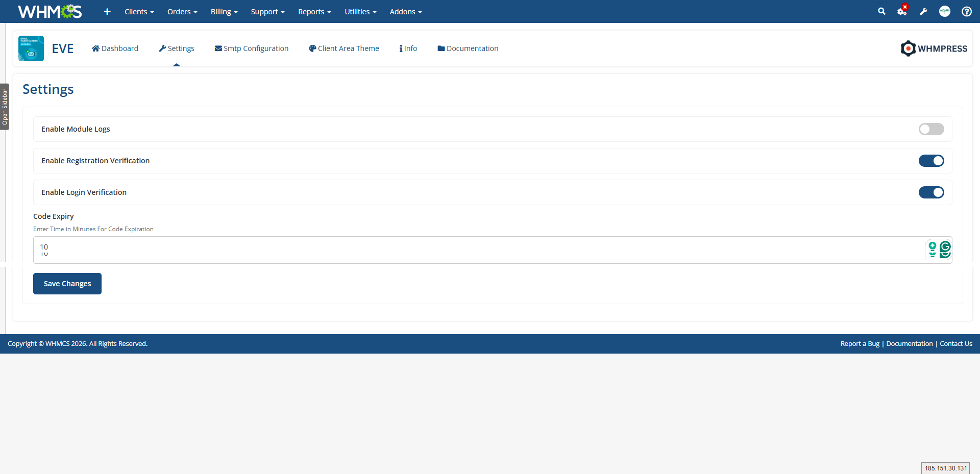
Task: Open the wrench configuration icon
Action: pyautogui.click(x=923, y=11)
